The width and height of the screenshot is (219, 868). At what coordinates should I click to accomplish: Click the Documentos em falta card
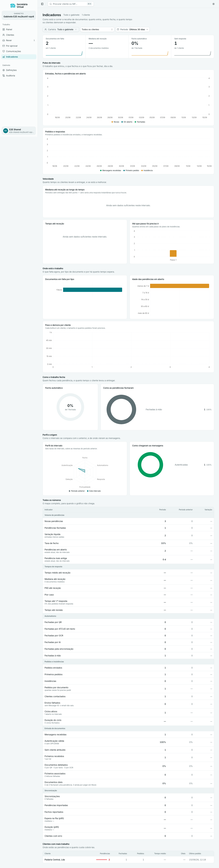tap(64, 46)
